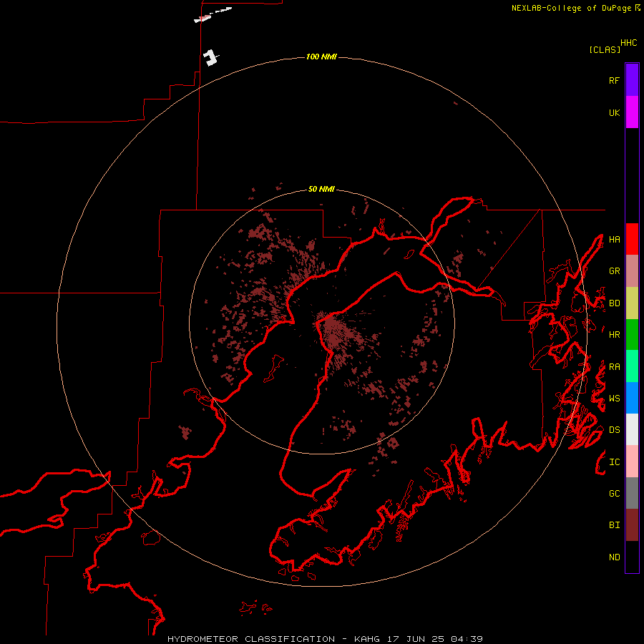Click the 100 NMI range ring label
Screen dimensions: 644x644
coord(321,57)
